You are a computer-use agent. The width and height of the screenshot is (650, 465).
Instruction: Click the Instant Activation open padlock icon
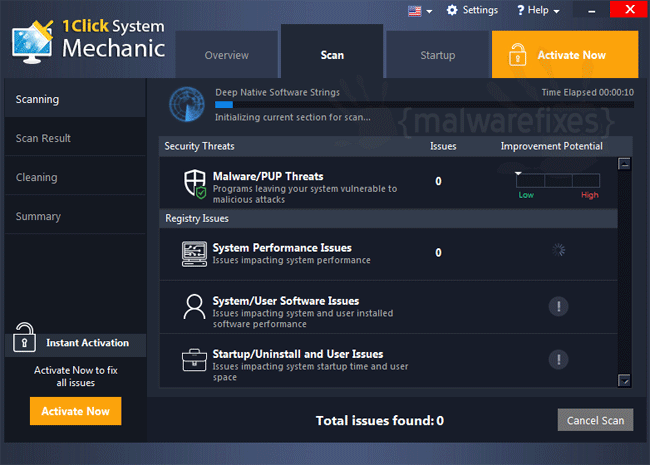[24, 337]
